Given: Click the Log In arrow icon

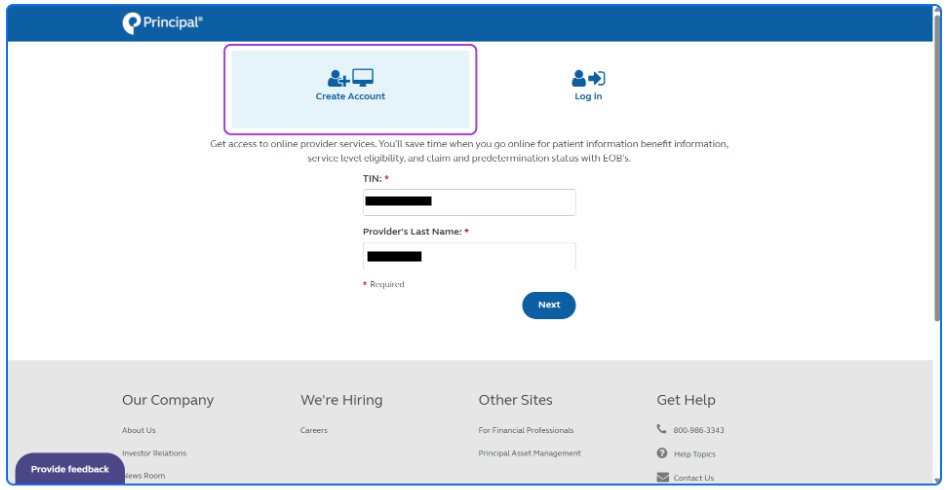Looking at the screenshot, I should coord(597,78).
